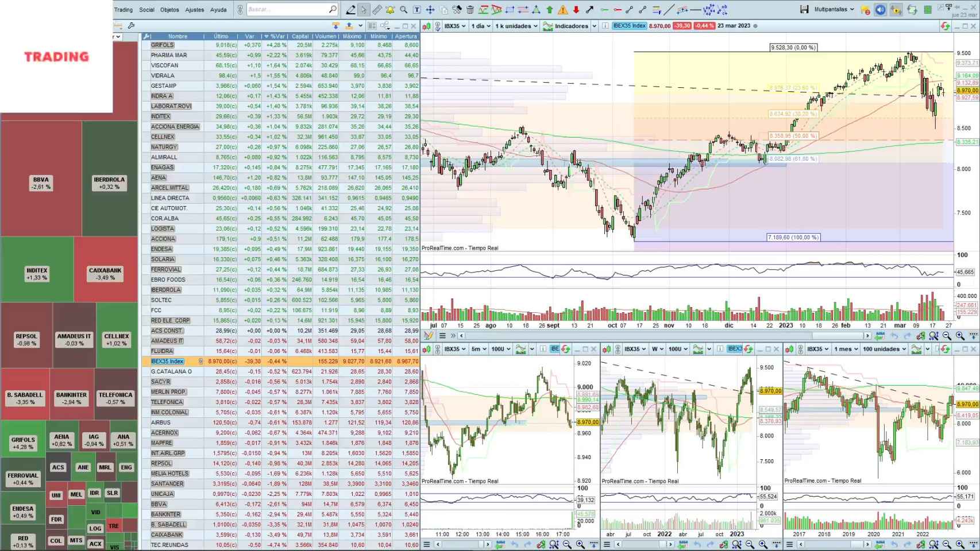Click the trash icon to delete drawings
The image size is (980, 551).
point(470,9)
